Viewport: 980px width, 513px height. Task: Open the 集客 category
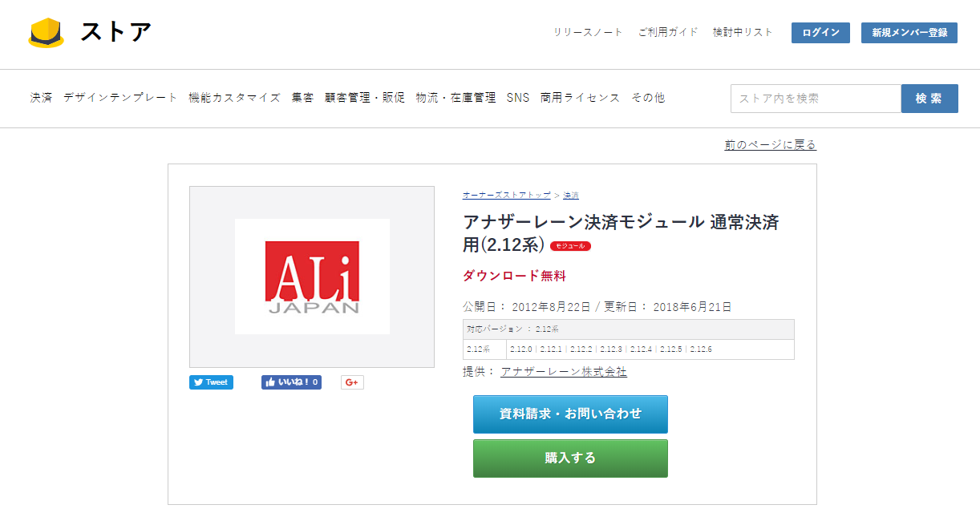302,98
